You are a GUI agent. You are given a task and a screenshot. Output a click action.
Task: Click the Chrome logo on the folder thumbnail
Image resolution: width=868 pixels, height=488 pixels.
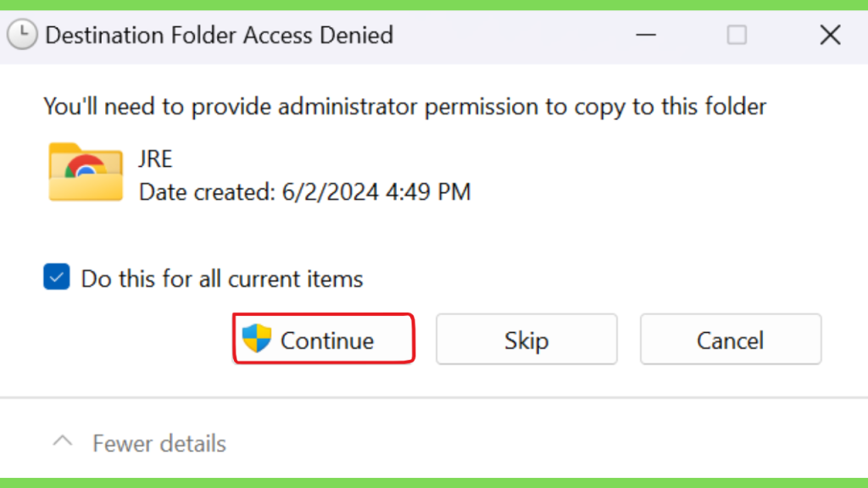pyautogui.click(x=86, y=167)
